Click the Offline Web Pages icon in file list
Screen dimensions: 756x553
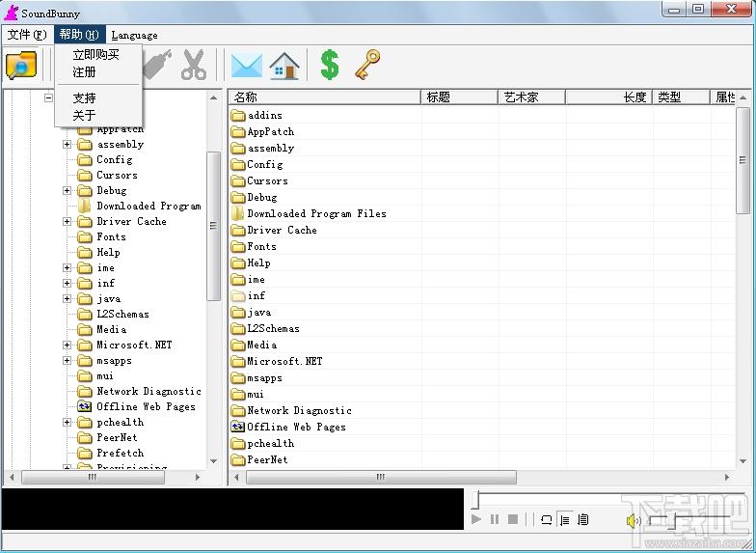point(238,427)
